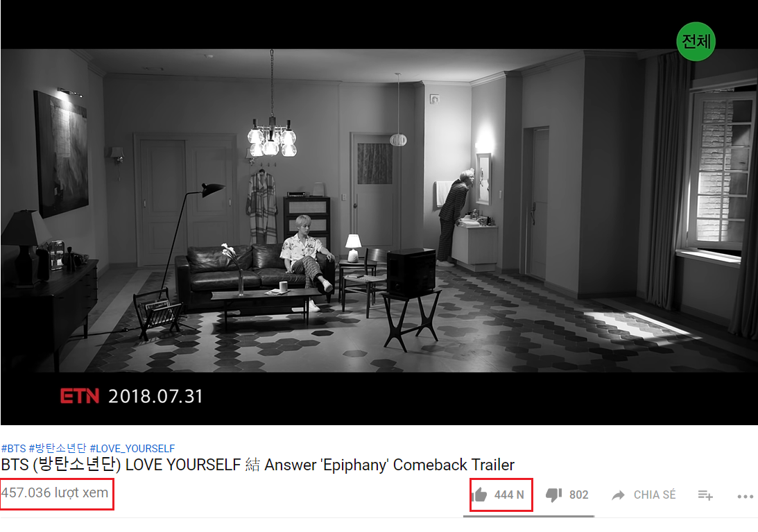Image resolution: width=758 pixels, height=532 pixels.
Task: Open the three-dot more actions menu
Action: pos(745,496)
